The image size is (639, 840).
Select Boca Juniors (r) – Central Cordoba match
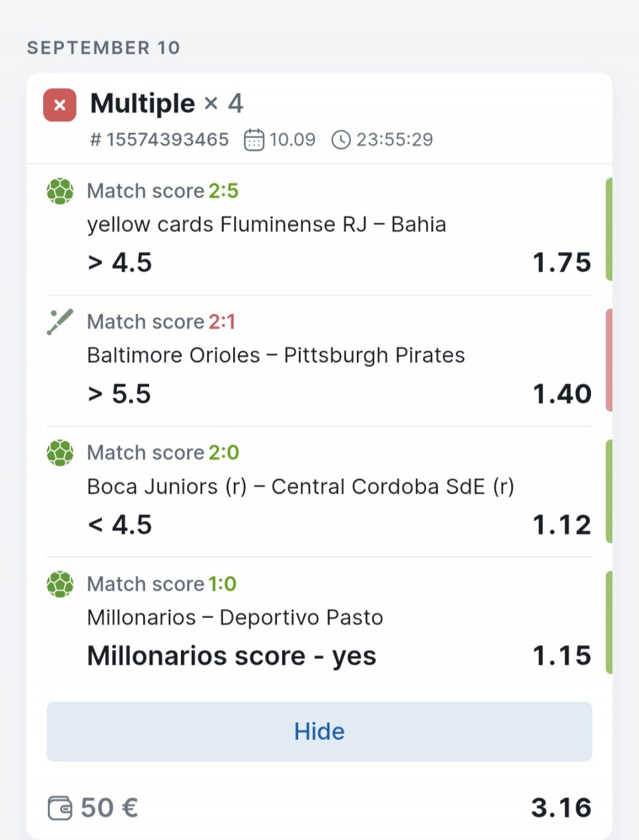coord(301,487)
